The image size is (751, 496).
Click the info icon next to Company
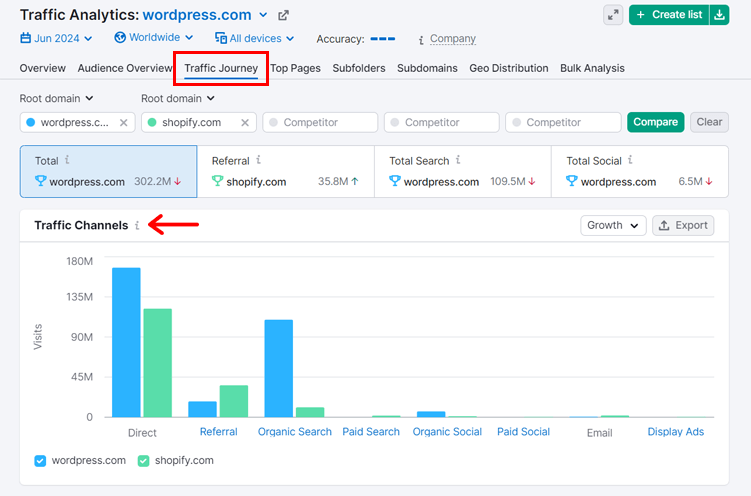(x=421, y=40)
